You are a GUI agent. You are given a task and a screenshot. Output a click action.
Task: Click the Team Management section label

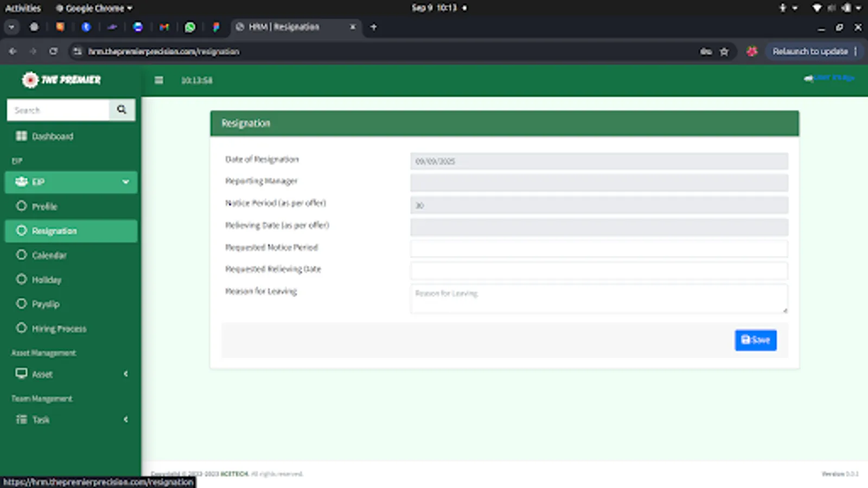pyautogui.click(x=42, y=399)
